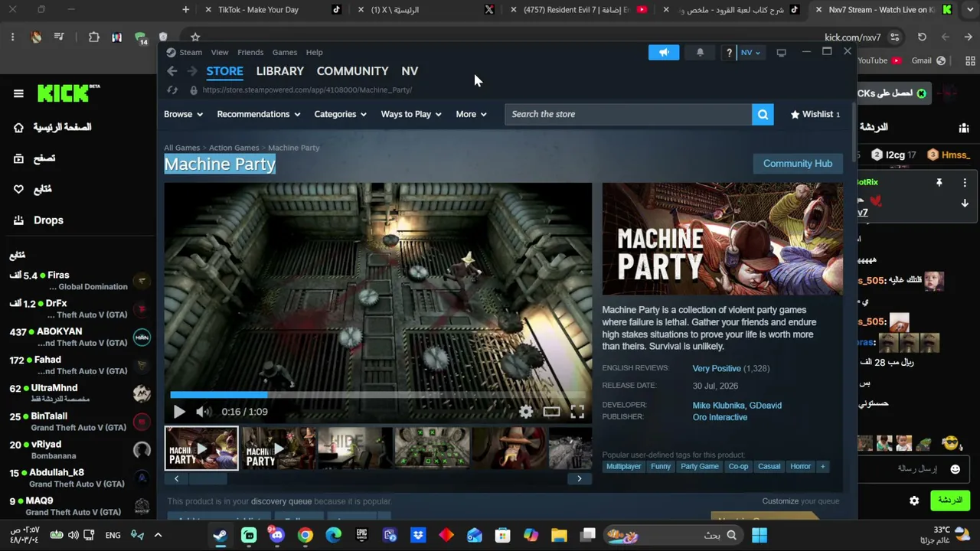This screenshot has height=551, width=980.
Task: Select the Multiplayer tag
Action: [624, 466]
